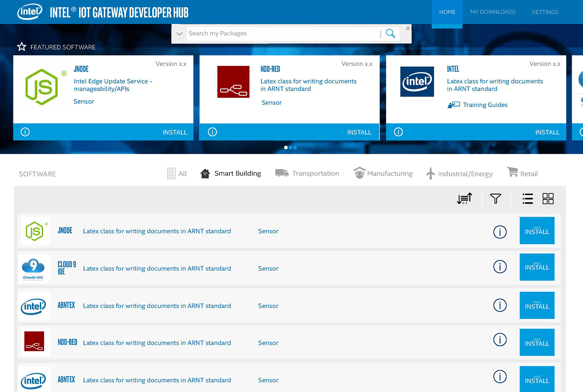The width and height of the screenshot is (583, 392).
Task: Show info for Cloud9 IDE list row
Action: (500, 267)
